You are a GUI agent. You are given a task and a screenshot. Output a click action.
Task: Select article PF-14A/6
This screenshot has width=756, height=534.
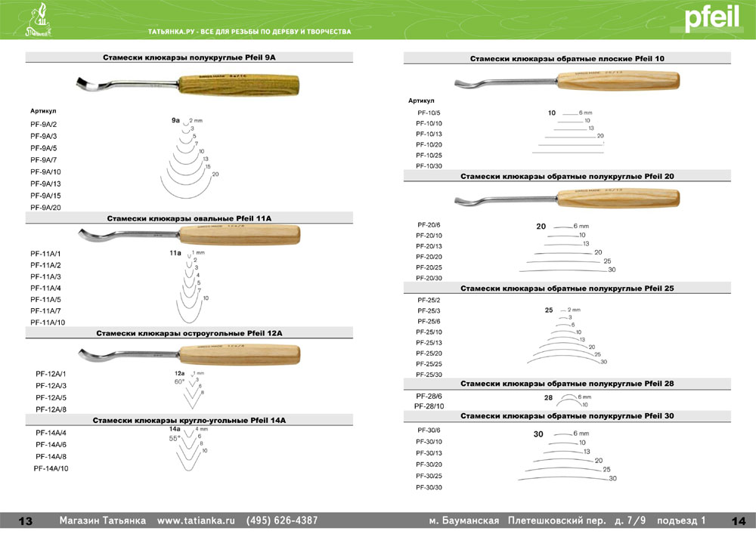(x=51, y=445)
